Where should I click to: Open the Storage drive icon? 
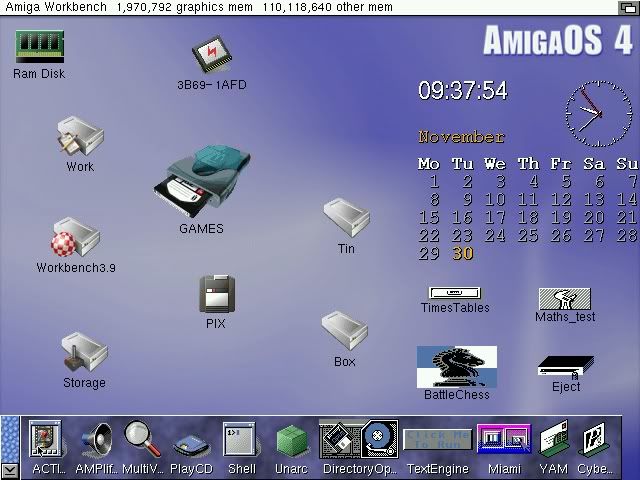[x=84, y=352]
